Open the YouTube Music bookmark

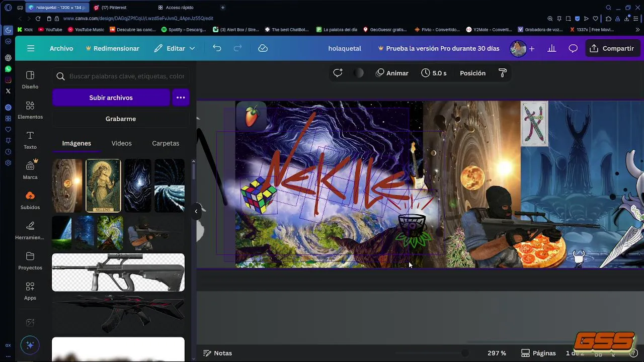tap(86, 30)
